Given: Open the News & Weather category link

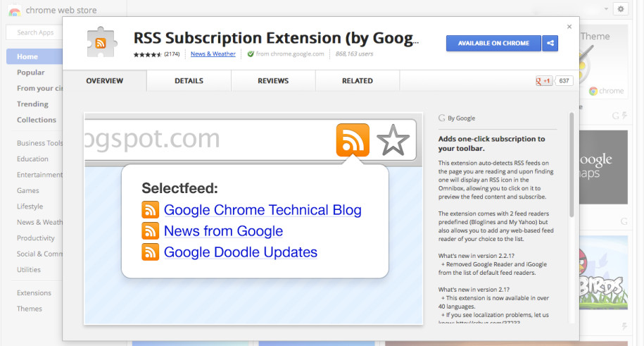Looking at the screenshot, I should tap(213, 54).
